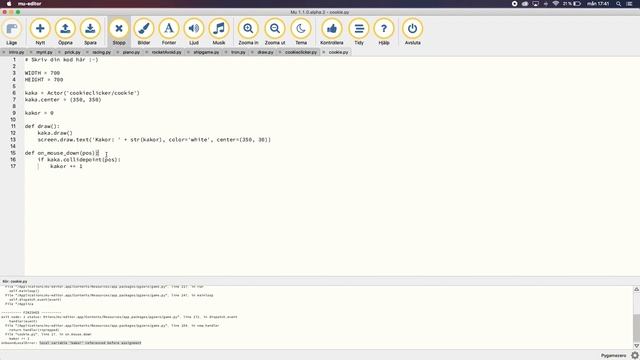Screen dimensions: 640x360
Task: Zoom out with Zooma ut
Action: (275, 31)
